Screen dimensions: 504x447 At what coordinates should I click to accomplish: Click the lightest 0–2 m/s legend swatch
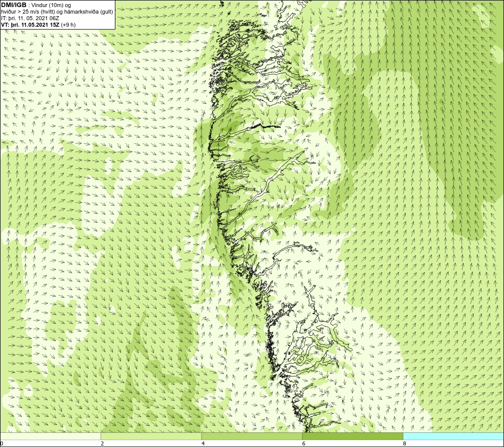tap(50, 436)
